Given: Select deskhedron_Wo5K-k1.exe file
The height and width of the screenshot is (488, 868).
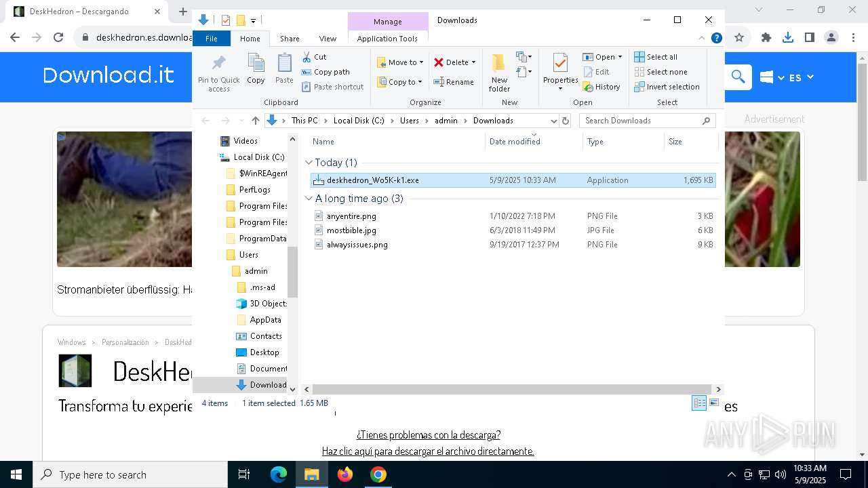Looking at the screenshot, I should (x=513, y=180).
